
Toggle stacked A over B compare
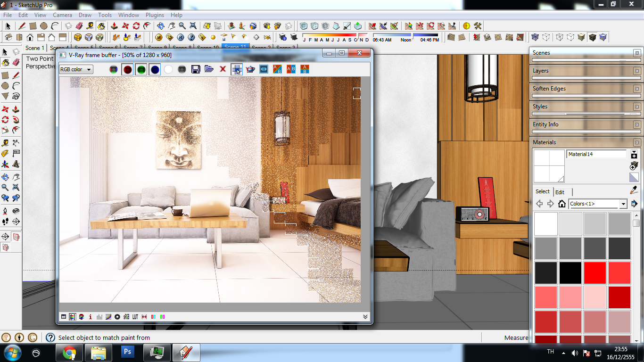pyautogui.click(x=305, y=69)
